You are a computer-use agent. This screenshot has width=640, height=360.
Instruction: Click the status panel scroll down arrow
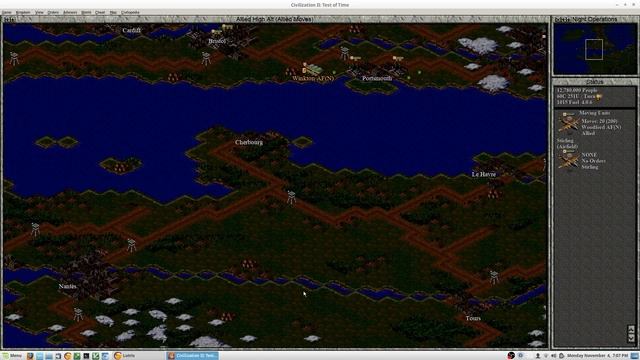631,338
